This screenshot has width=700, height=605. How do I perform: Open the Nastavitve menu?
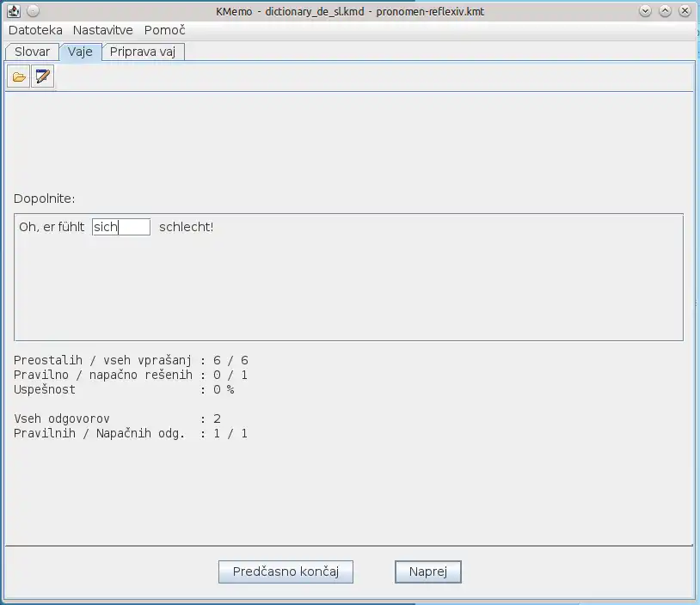click(102, 30)
